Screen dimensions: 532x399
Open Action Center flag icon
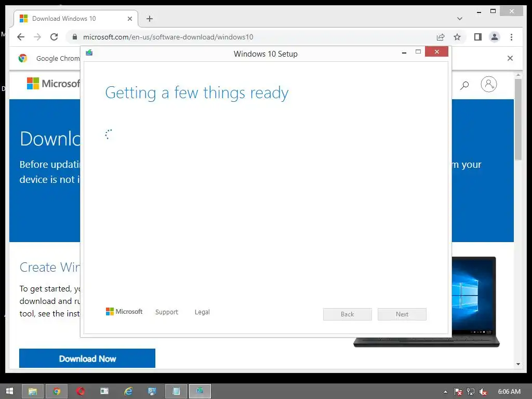coord(458,392)
